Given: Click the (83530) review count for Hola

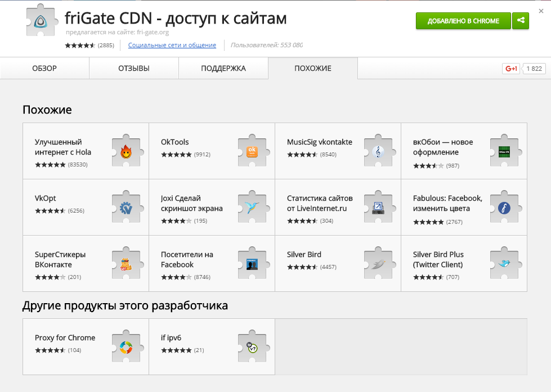Looking at the screenshot, I should pos(78,164).
